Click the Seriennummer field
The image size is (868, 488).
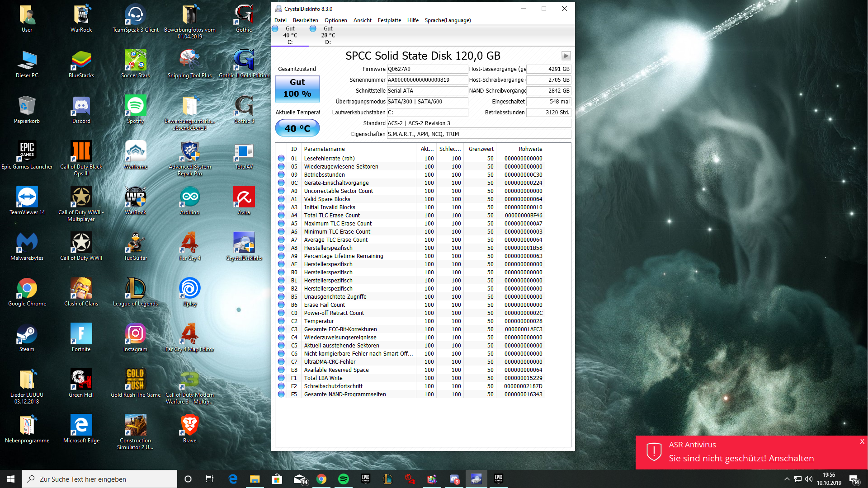(x=427, y=80)
